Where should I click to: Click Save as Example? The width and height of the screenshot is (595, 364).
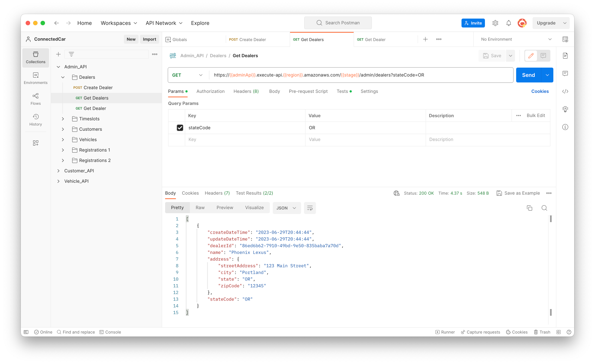(518, 193)
